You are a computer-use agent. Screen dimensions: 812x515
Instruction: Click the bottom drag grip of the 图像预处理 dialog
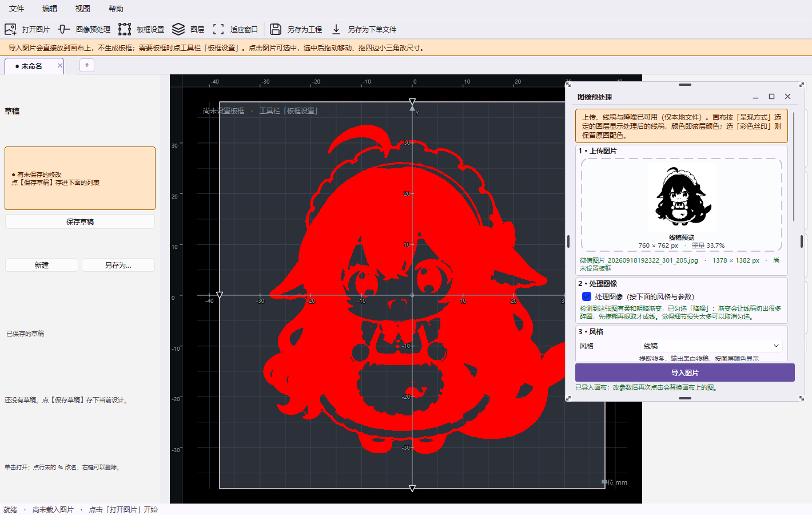685,398
